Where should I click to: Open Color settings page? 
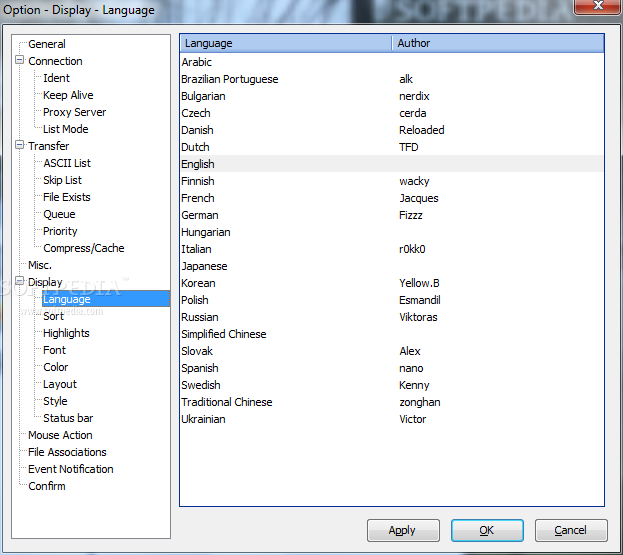click(56, 367)
